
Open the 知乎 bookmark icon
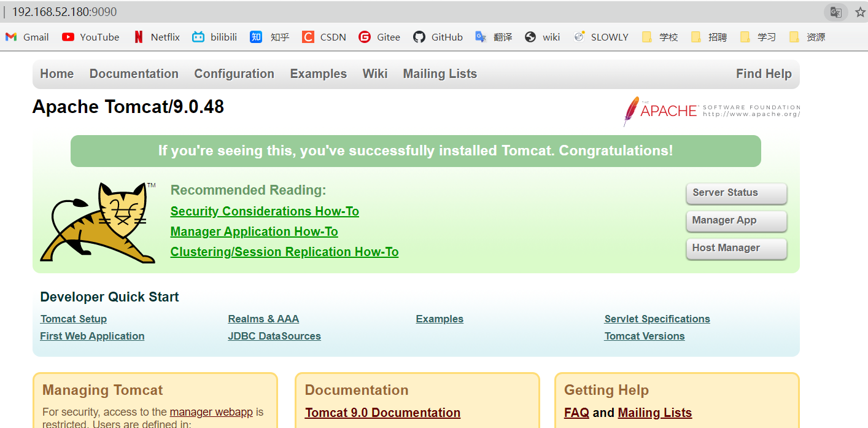[x=256, y=37]
